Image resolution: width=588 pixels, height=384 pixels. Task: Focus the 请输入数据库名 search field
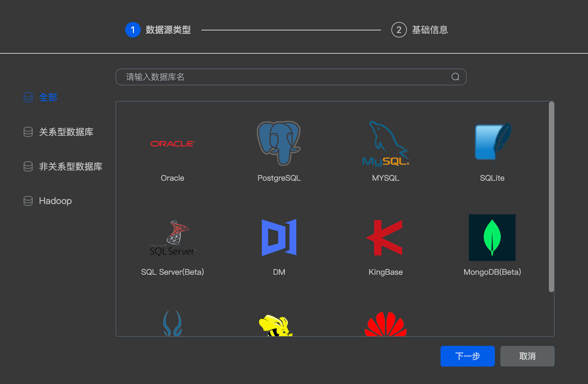[291, 77]
